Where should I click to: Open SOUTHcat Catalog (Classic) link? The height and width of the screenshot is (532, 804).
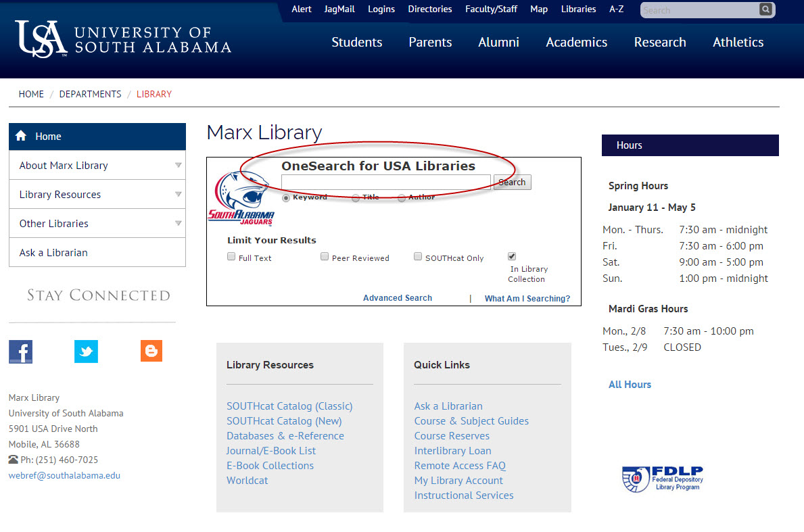tap(289, 406)
